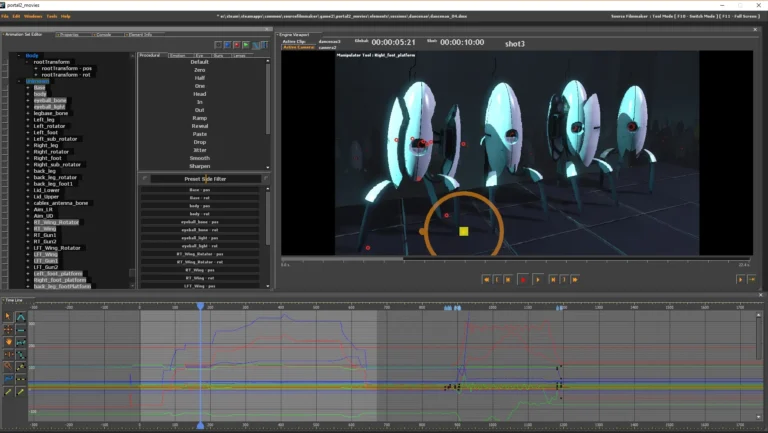Click the rightmost arrow icon below the viewport
This screenshot has height=433, width=768.
pos(752,280)
